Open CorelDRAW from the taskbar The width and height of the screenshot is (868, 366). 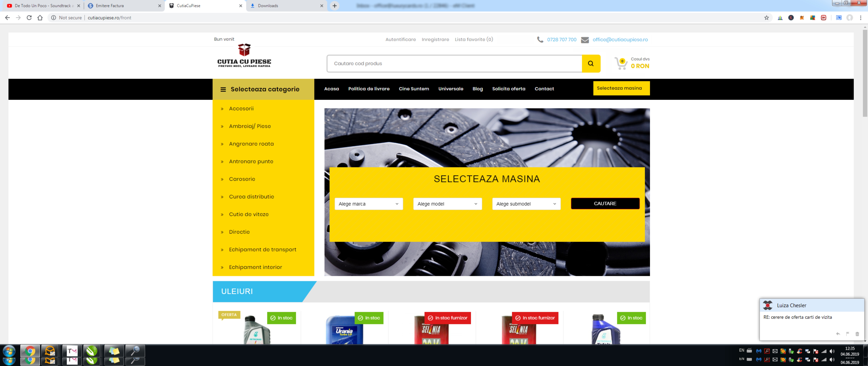92,351
